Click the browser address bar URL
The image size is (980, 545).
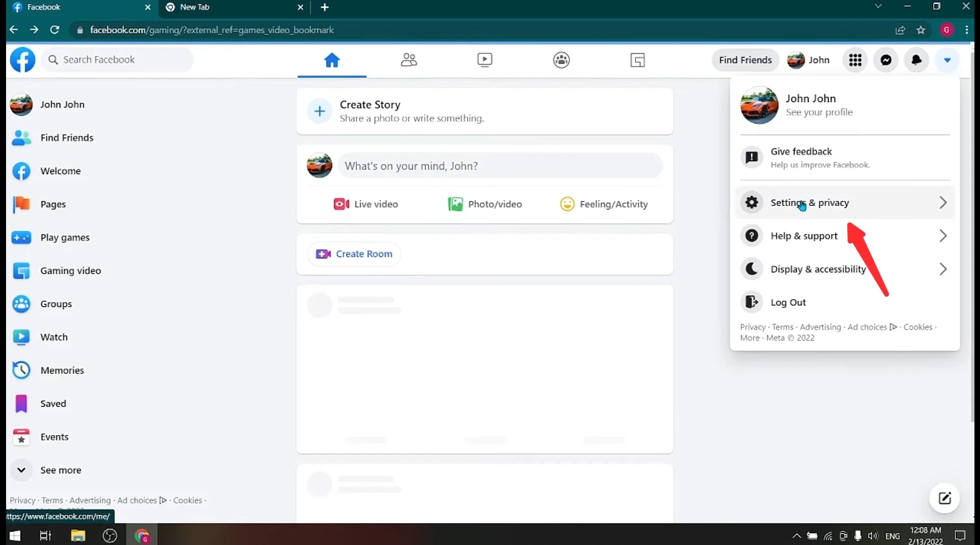point(212,30)
